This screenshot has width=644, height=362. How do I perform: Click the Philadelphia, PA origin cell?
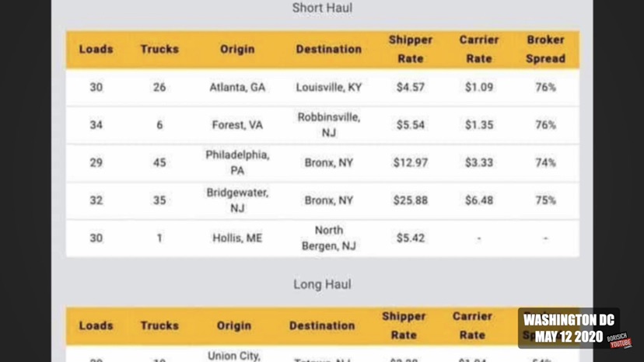(237, 162)
